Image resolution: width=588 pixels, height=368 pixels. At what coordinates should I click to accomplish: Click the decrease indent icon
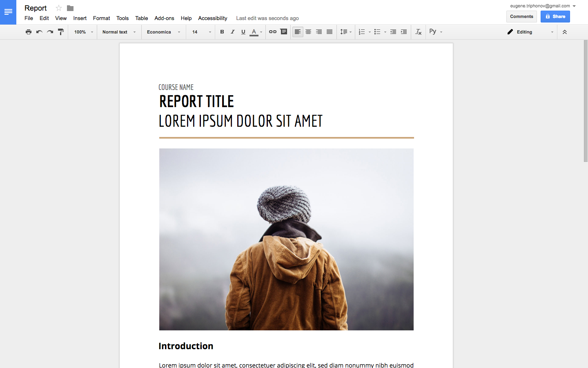[393, 32]
